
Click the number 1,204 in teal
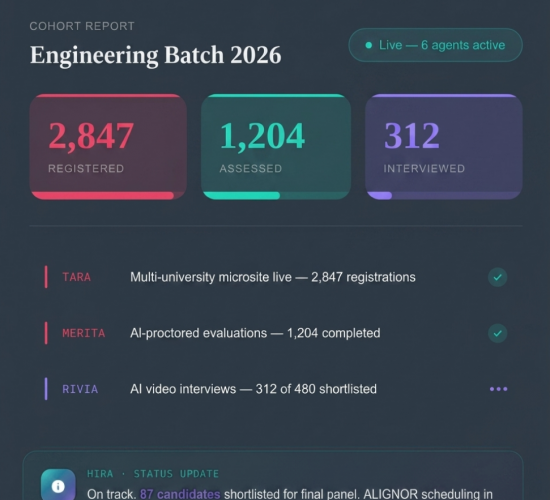coord(262,136)
